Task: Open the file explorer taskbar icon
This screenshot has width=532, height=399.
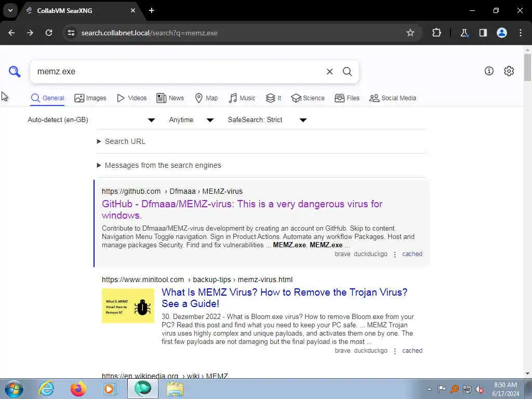Action: point(175,389)
